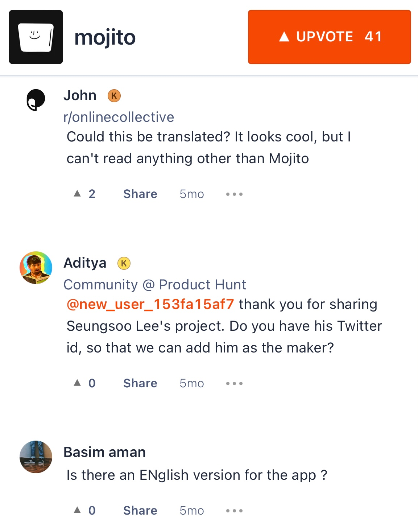Share Basim aman's comment

140,511
